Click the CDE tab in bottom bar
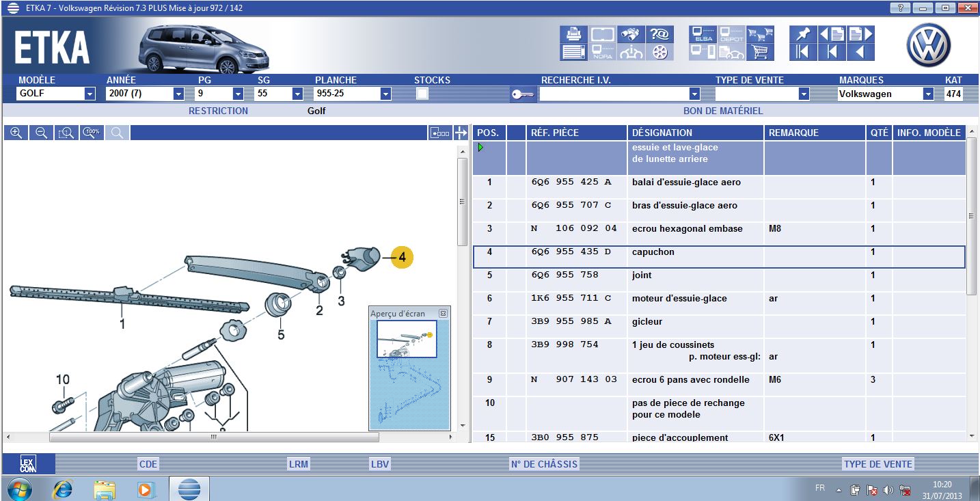Image resolution: width=980 pixels, height=501 pixels. click(x=148, y=464)
